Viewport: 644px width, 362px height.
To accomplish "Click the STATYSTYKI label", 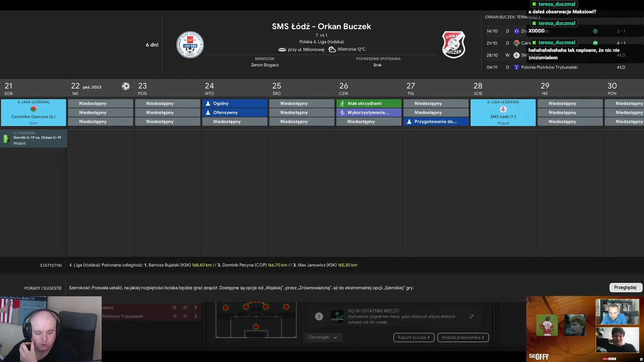I will click(51, 265).
